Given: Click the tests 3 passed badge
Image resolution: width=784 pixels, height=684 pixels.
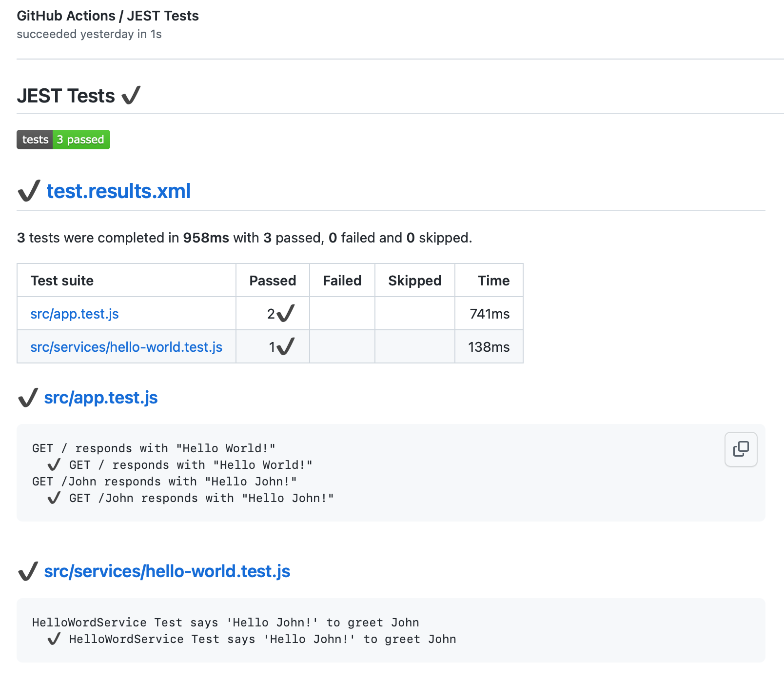Looking at the screenshot, I should pos(63,140).
